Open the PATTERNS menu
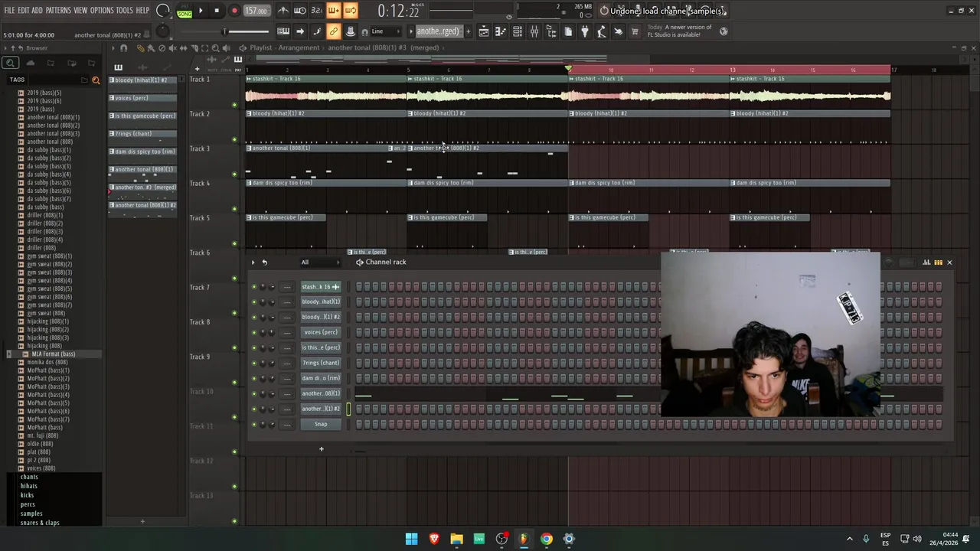Image resolution: width=980 pixels, height=551 pixels. (58, 11)
